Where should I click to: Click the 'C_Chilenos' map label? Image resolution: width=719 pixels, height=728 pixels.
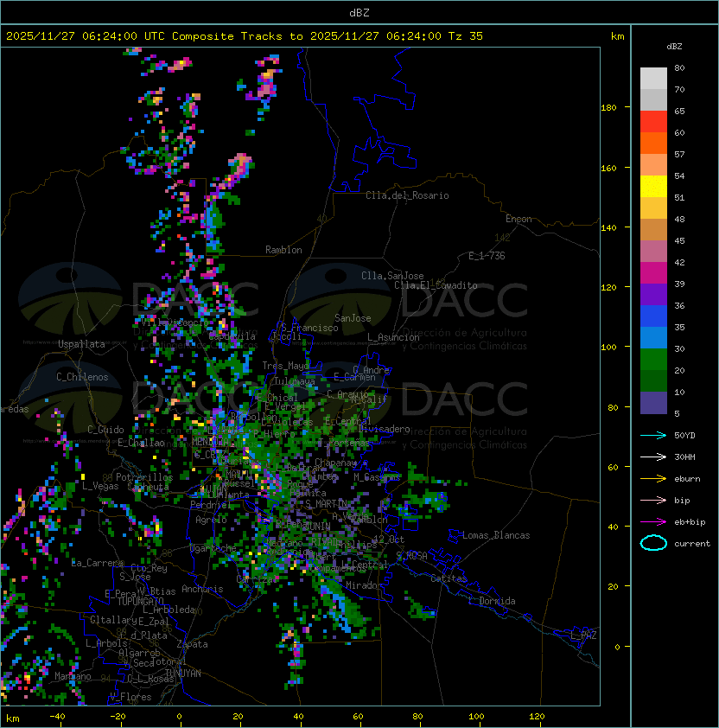pos(82,377)
